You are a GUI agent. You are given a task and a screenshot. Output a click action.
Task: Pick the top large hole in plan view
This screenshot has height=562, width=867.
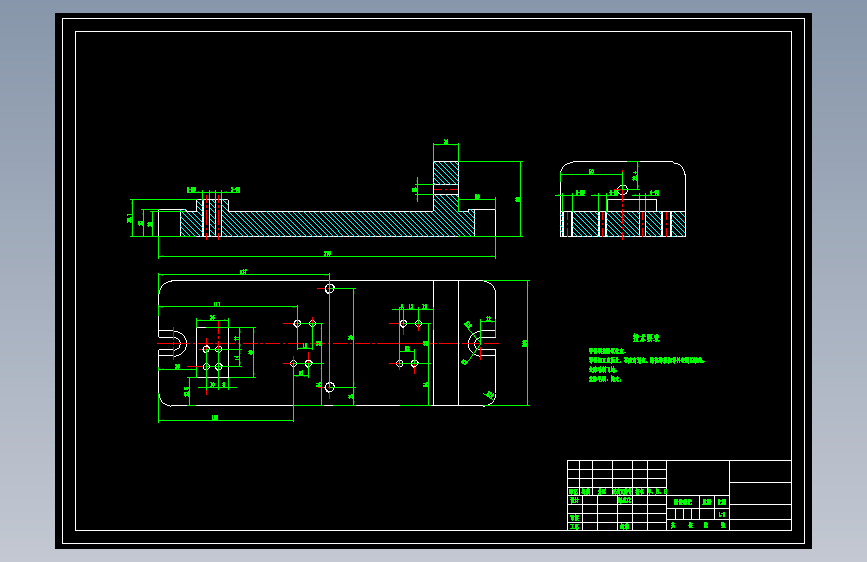point(330,288)
